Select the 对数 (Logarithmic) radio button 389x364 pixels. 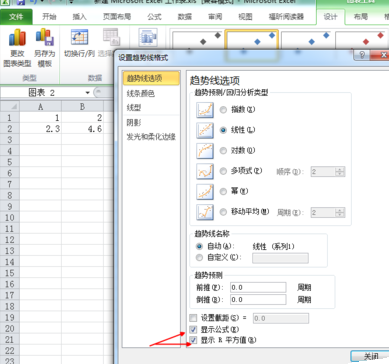pyautogui.click(x=223, y=151)
